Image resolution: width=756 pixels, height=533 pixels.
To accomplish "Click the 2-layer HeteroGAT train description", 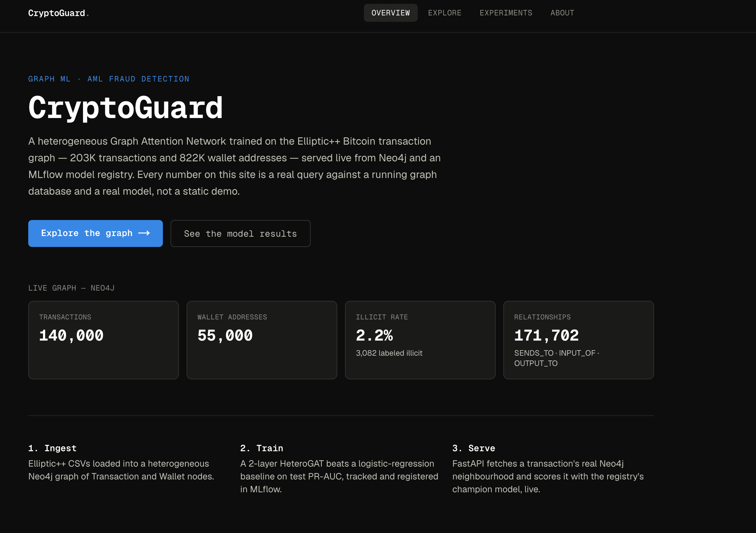I will (339, 476).
